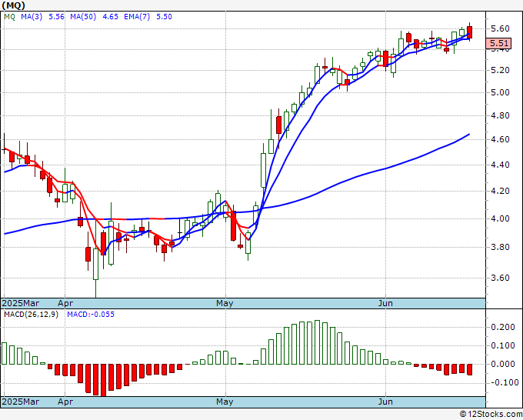This screenshot has width=523, height=420.
Task: Click the 3.60 price axis label
Action: point(500,278)
